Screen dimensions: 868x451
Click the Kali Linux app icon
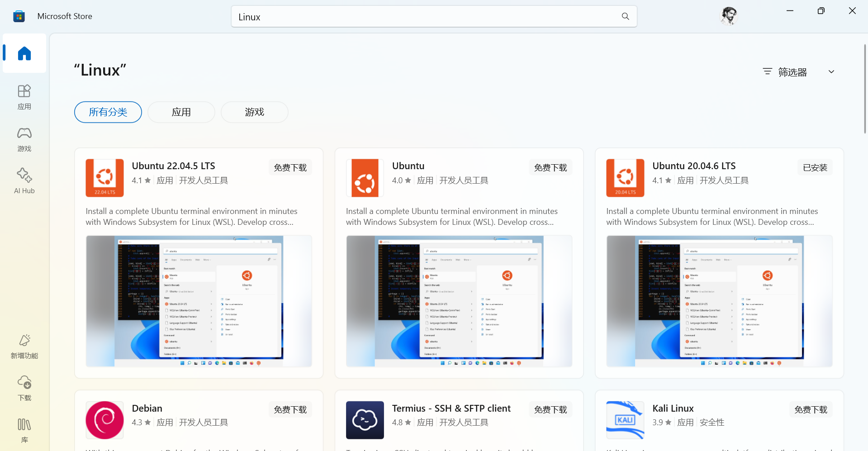[625, 420]
